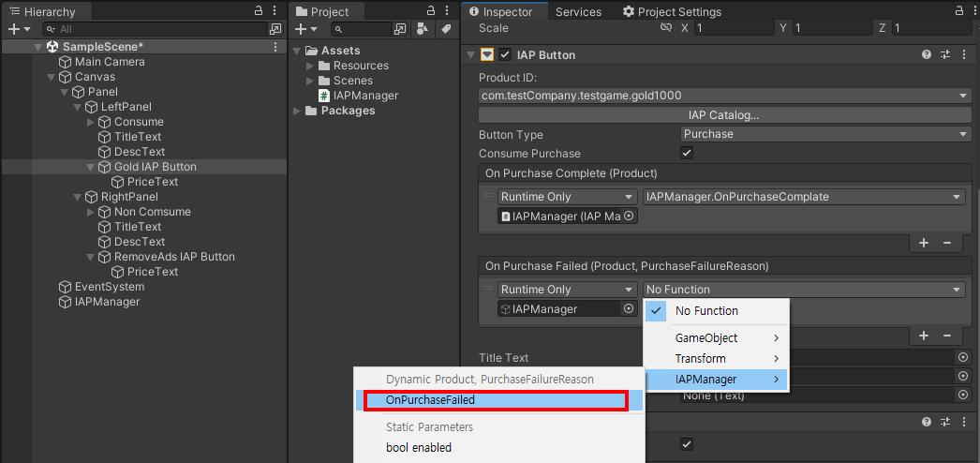
Task: Open IAP Button preset settings icon
Action: [945, 55]
